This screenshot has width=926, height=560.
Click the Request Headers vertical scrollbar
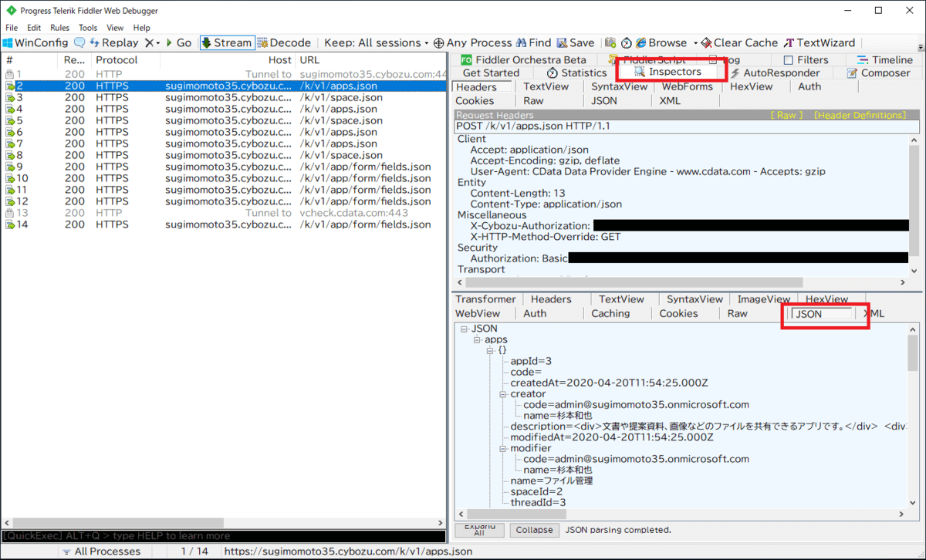914,205
